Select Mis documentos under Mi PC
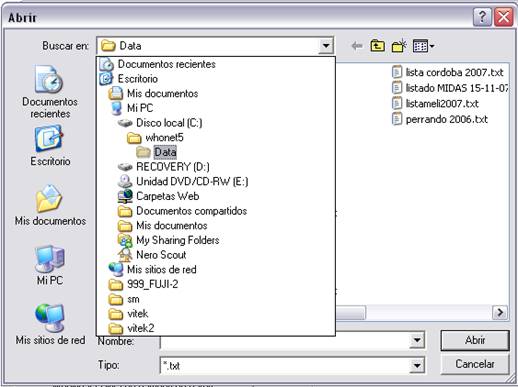 tap(163, 225)
